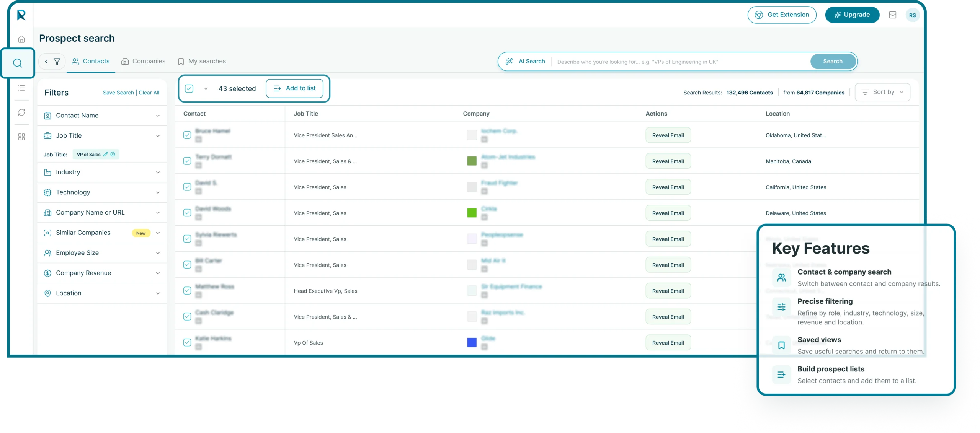Image resolution: width=980 pixels, height=433 pixels.
Task: Switch to the Companies tab
Action: pyautogui.click(x=143, y=61)
